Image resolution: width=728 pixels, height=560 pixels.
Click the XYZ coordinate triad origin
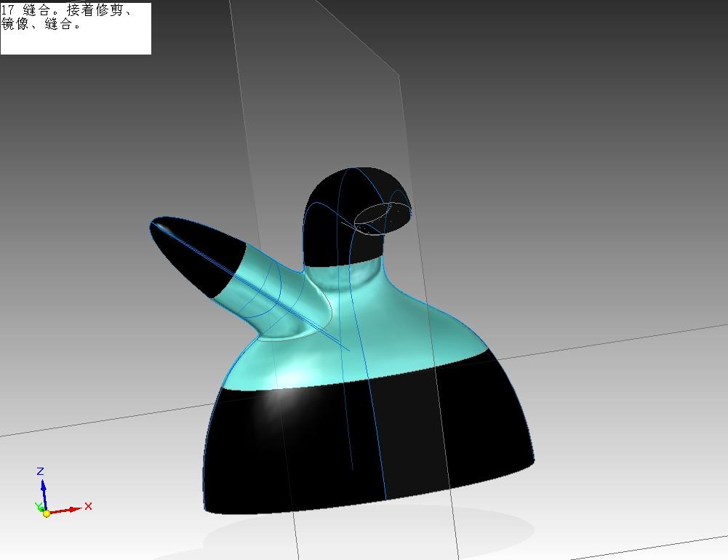[46, 513]
